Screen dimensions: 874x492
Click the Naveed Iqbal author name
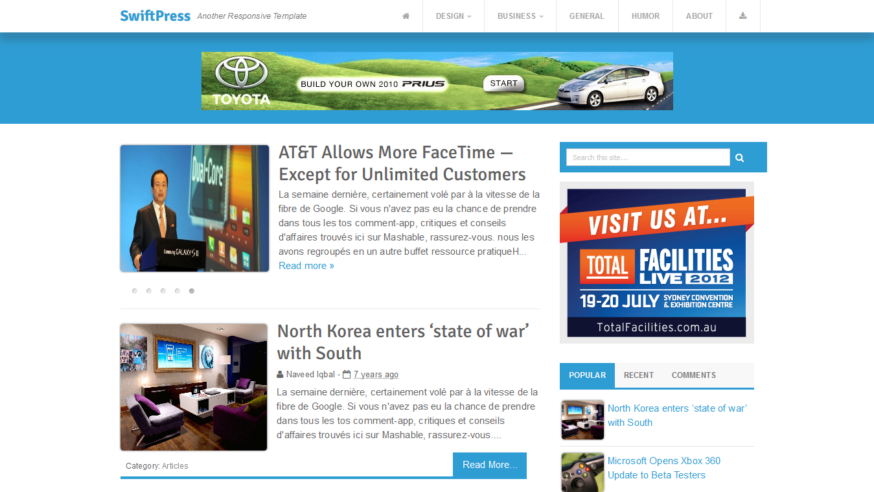tap(310, 374)
